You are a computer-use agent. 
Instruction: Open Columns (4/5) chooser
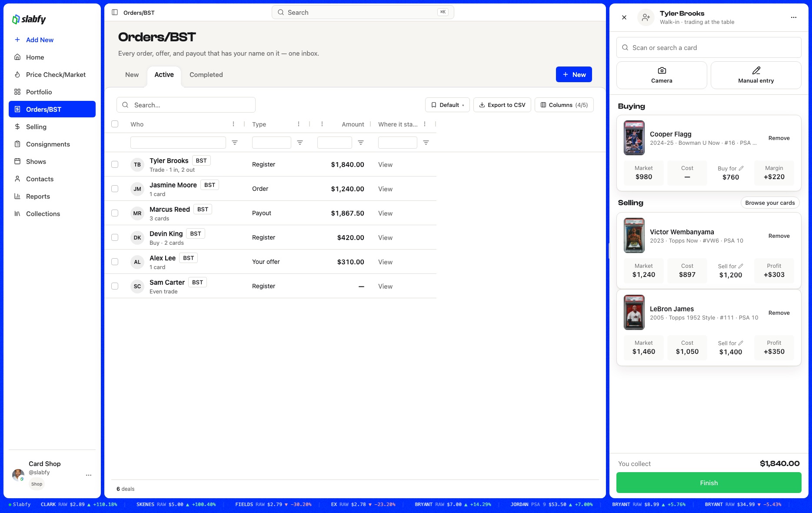click(564, 105)
